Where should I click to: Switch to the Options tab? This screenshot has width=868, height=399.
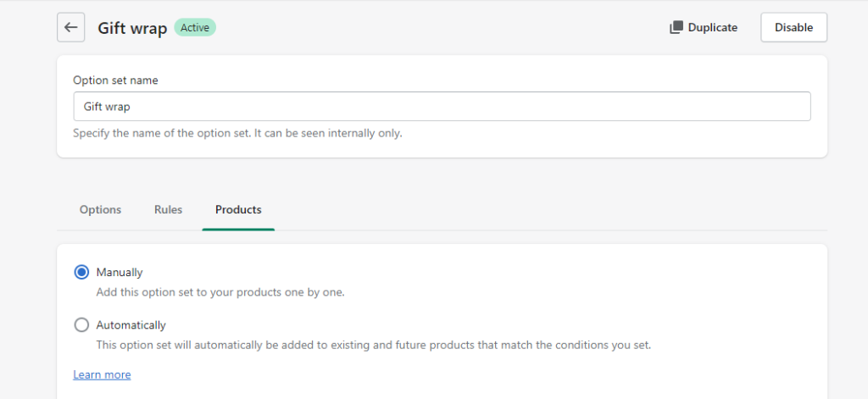[100, 210]
